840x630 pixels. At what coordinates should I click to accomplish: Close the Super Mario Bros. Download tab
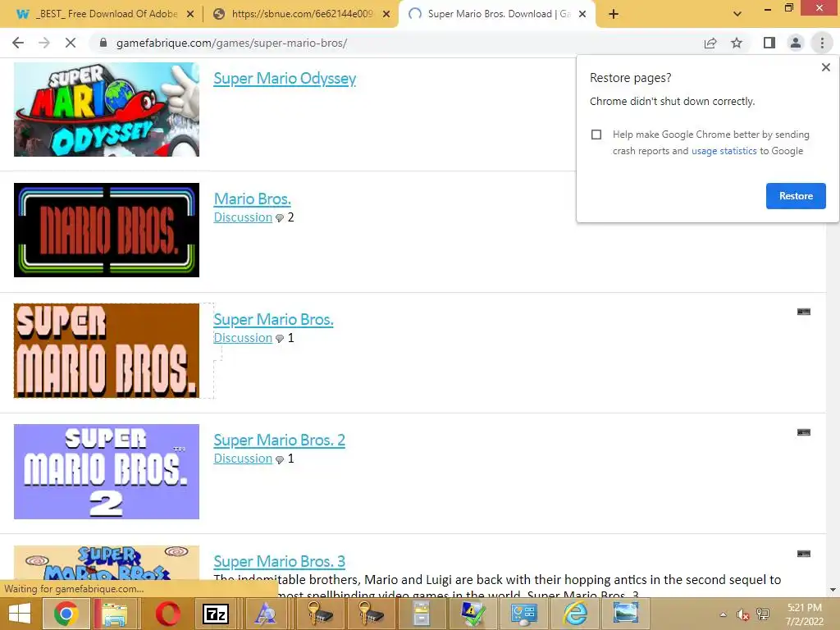click(582, 15)
